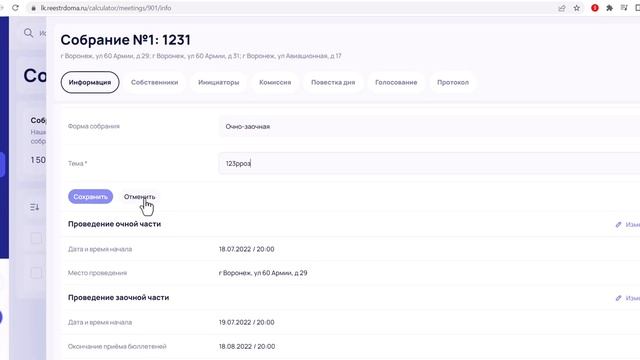Image resolution: width=640 pixels, height=360 pixels.
Task: Click the site padlock icon in address bar
Action: pos(33,8)
